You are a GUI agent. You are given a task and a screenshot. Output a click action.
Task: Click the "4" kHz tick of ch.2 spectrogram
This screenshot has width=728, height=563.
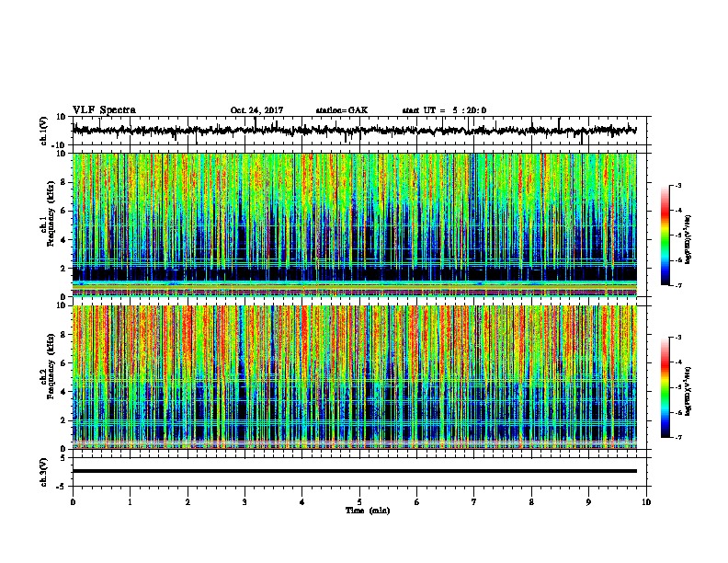coord(63,392)
